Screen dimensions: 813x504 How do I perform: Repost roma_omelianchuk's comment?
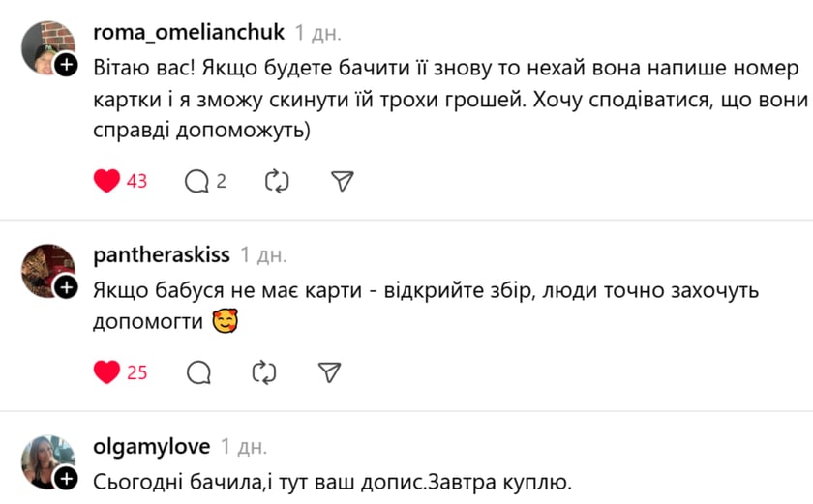[277, 180]
